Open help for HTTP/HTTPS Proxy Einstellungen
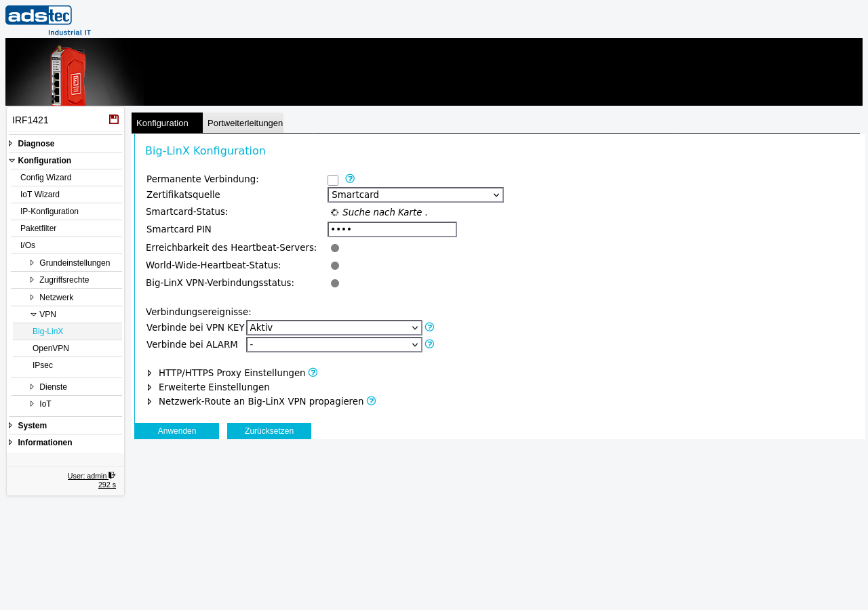This screenshot has height=610, width=868. tap(313, 372)
